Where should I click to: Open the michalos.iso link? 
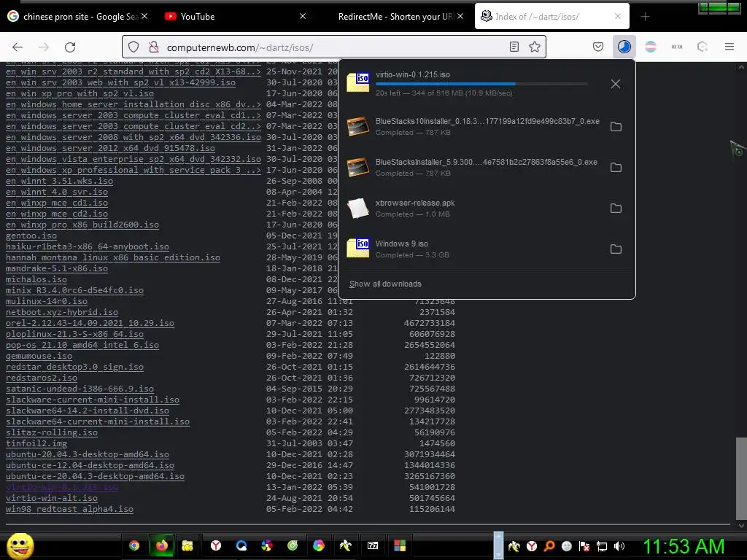tap(36, 279)
